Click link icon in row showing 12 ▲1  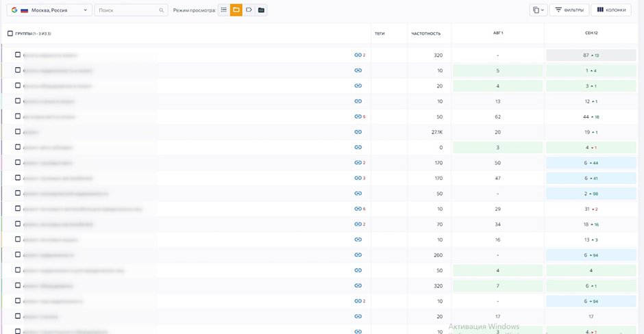[x=358, y=101]
